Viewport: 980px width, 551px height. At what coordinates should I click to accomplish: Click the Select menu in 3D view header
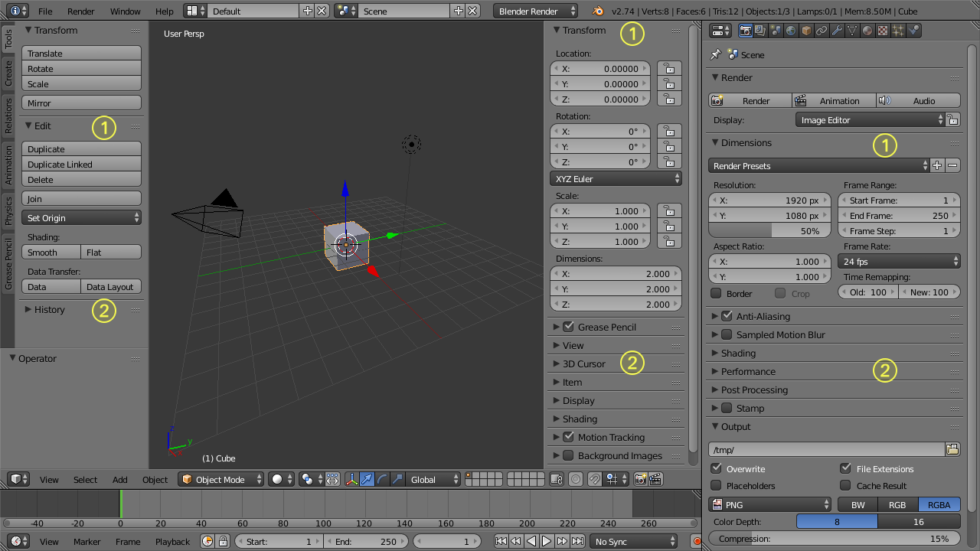85,479
